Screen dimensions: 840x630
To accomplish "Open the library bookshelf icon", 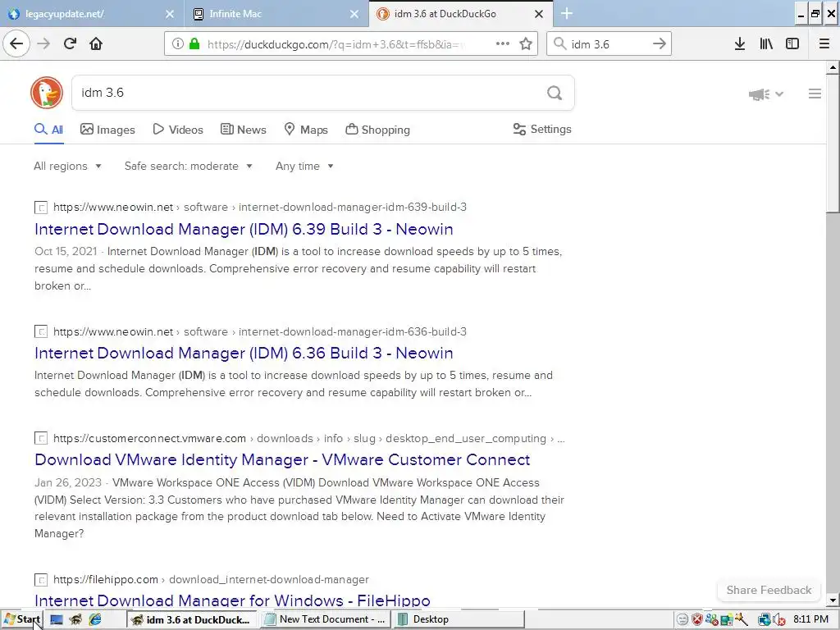I will click(766, 44).
